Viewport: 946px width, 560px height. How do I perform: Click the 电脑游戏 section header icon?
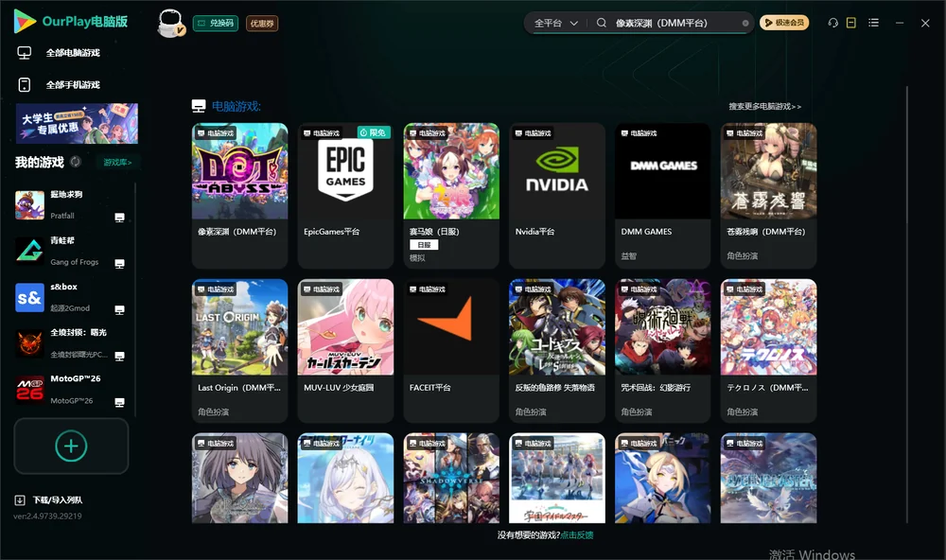(199, 106)
